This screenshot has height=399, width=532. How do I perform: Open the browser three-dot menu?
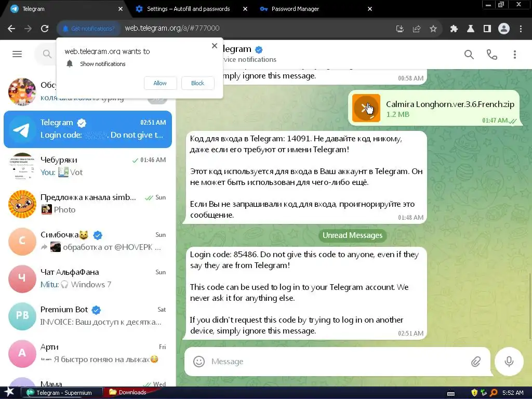[x=521, y=29]
